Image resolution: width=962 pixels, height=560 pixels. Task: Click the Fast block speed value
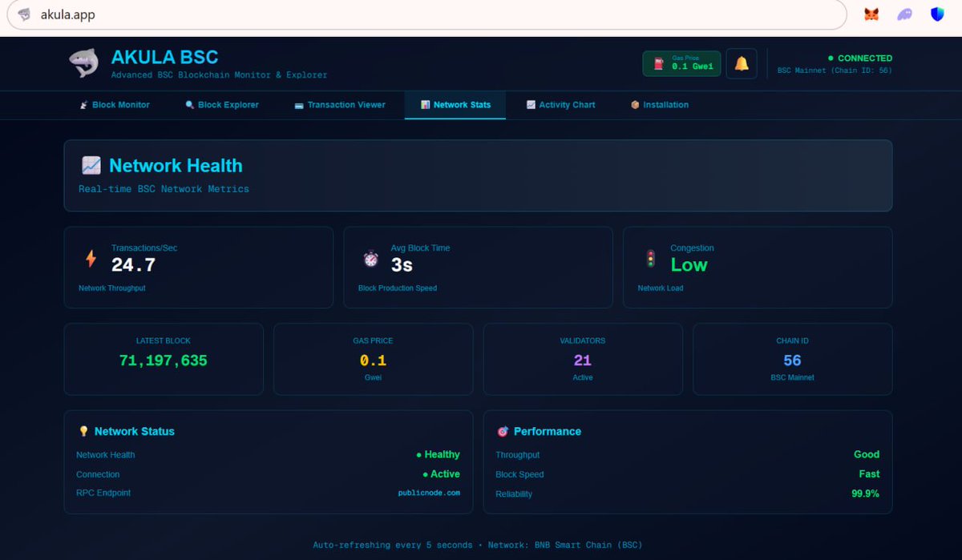point(869,474)
